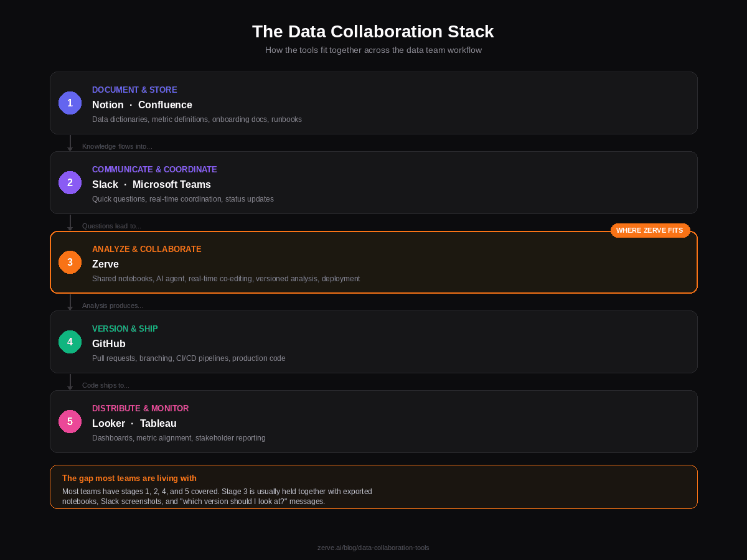Select Microsoft Teams in stage two

tap(172, 184)
